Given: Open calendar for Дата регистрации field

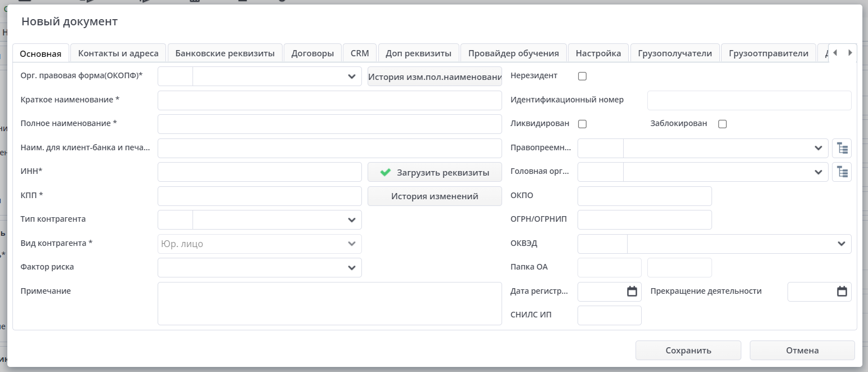Looking at the screenshot, I should [x=632, y=292].
